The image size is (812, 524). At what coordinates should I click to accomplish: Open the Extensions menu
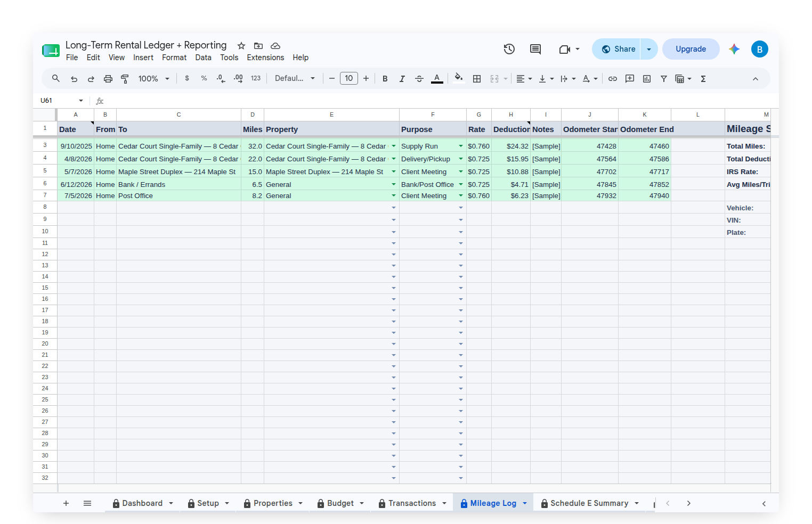(x=265, y=58)
